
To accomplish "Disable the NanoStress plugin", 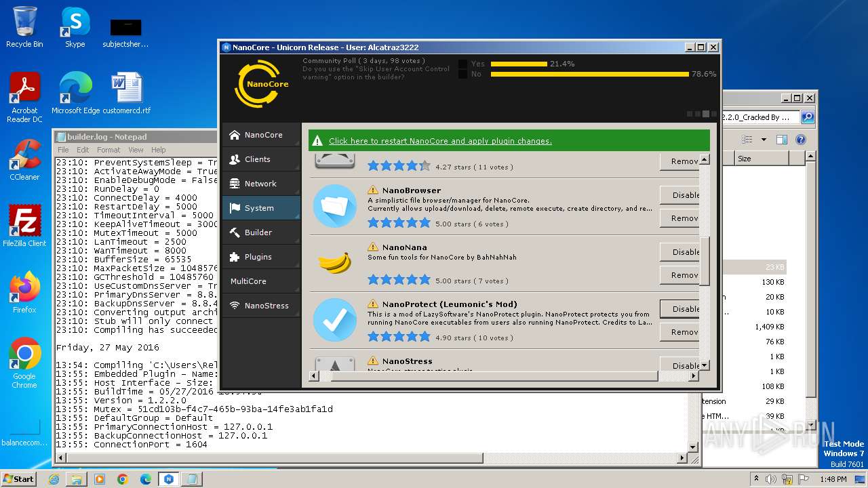I will (x=679, y=365).
